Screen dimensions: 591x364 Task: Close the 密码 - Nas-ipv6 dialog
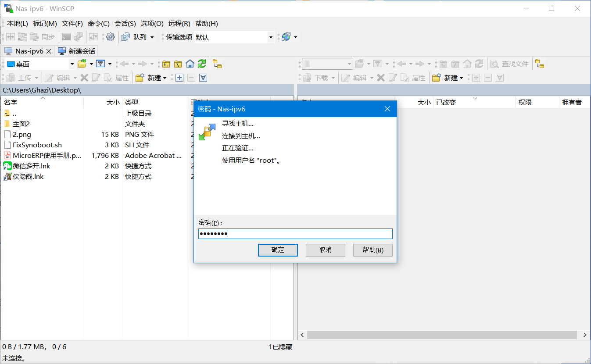tap(387, 109)
